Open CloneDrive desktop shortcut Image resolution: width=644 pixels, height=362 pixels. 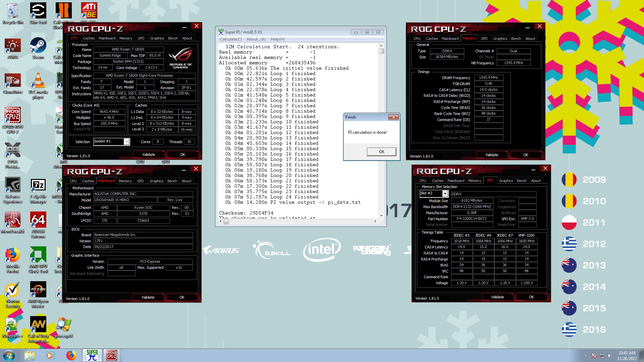pos(13,83)
